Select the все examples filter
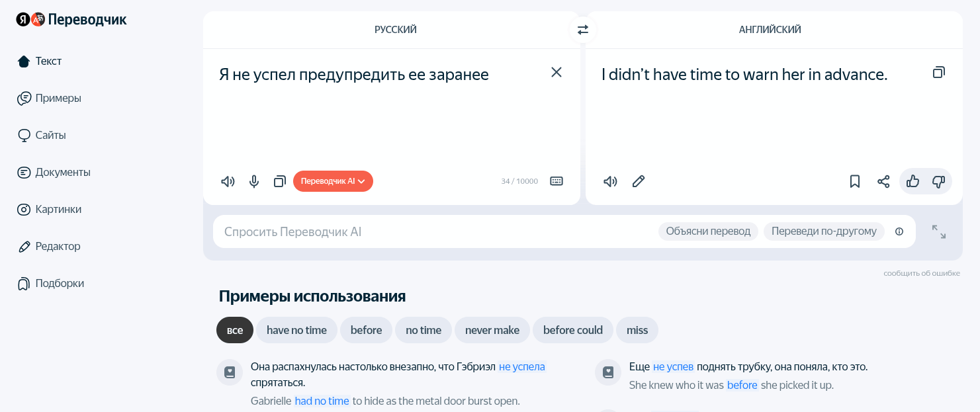The height and width of the screenshot is (412, 980). tap(235, 330)
